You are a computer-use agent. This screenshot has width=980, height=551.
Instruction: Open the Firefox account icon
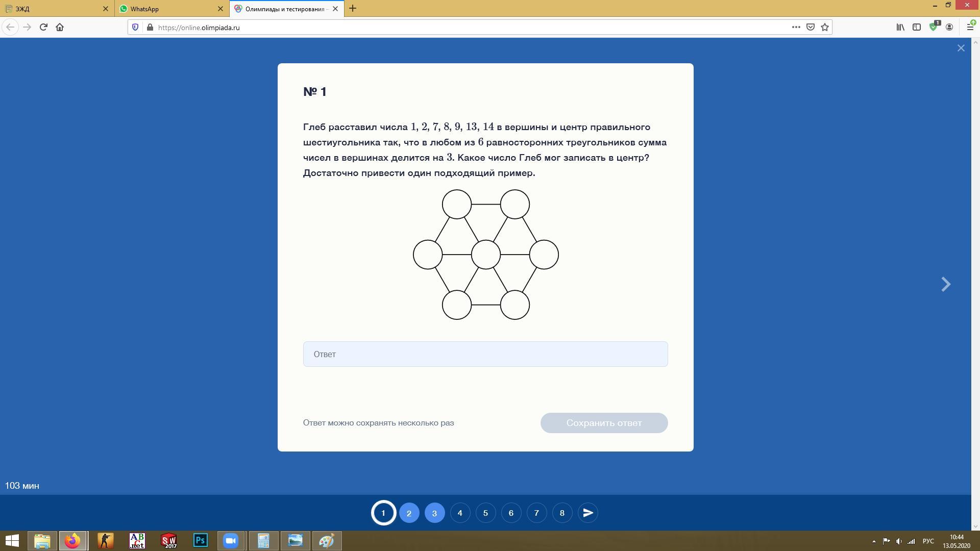point(949,27)
